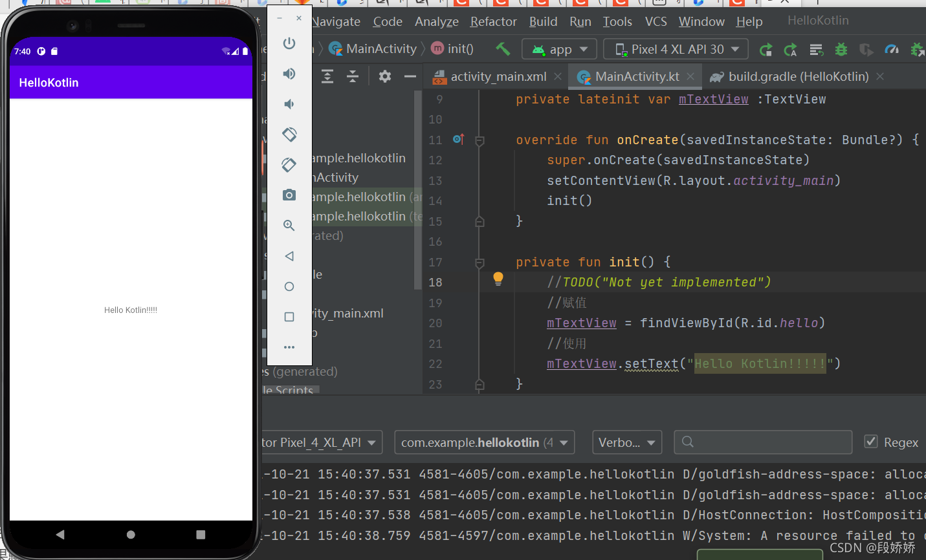The width and height of the screenshot is (926, 560).
Task: Open emulator extended controls three-dots icon
Action: coord(289,347)
